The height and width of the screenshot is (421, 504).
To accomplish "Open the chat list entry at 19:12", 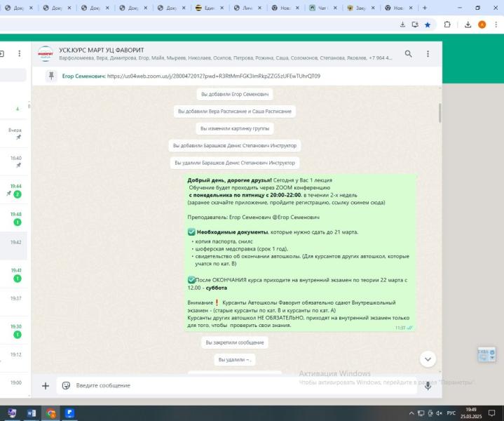I will (13, 359).
